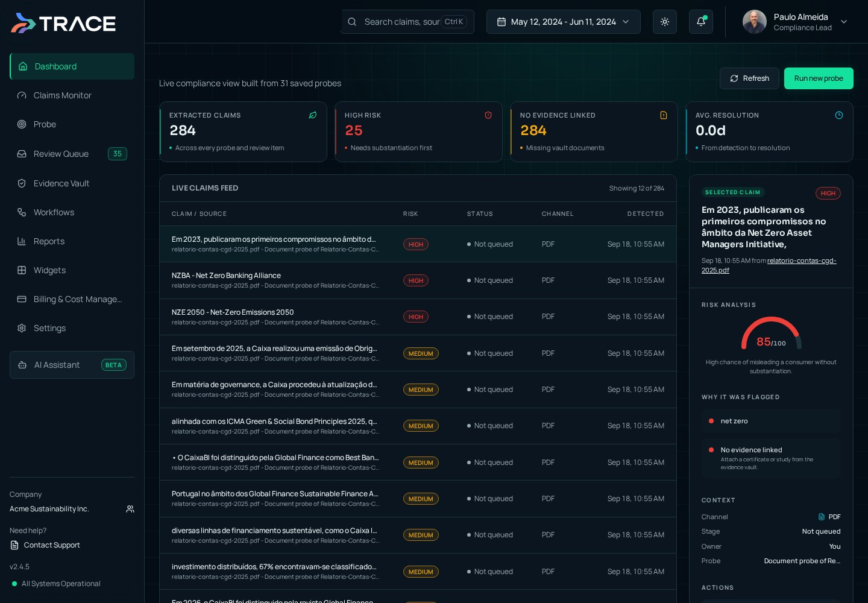Click the search claims field
The image size is (868, 603).
pyautogui.click(x=407, y=22)
